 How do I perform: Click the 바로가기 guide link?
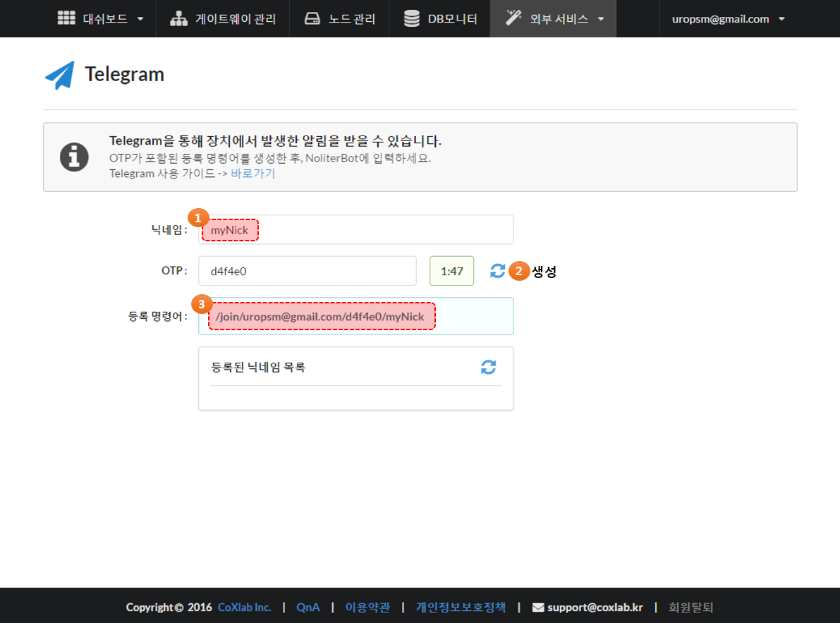253,174
